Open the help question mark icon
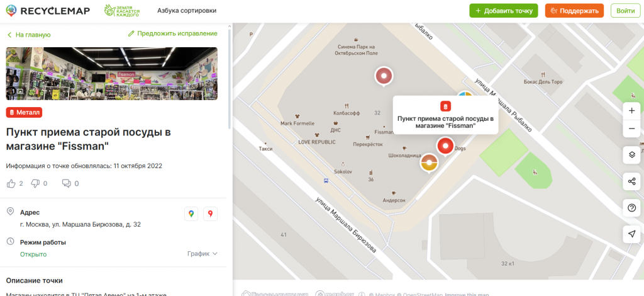644x296 pixels. tap(631, 208)
